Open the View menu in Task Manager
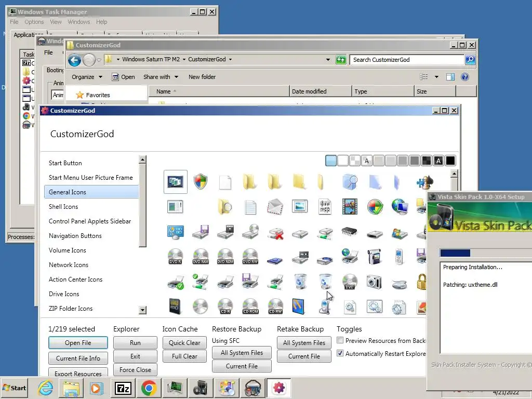This screenshot has width=532, height=399. 56,22
